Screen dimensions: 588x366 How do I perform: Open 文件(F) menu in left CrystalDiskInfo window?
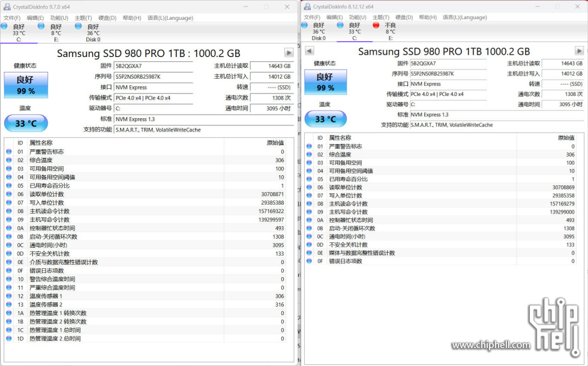click(12, 18)
